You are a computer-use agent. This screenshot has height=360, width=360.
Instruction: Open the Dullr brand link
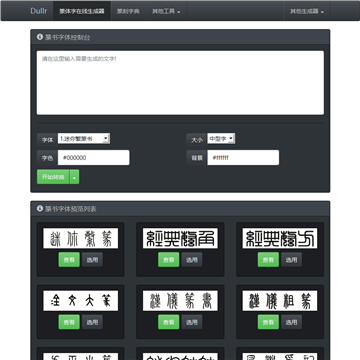[x=39, y=11]
